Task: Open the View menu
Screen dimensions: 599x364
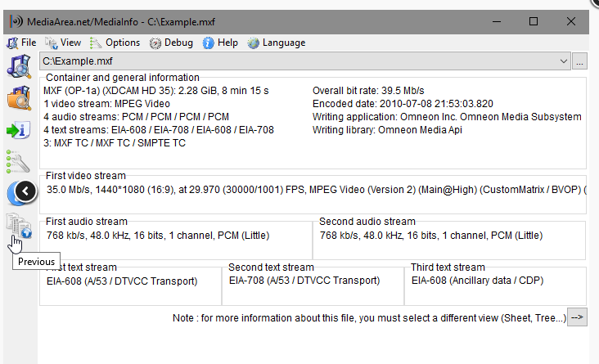Action: click(x=63, y=43)
